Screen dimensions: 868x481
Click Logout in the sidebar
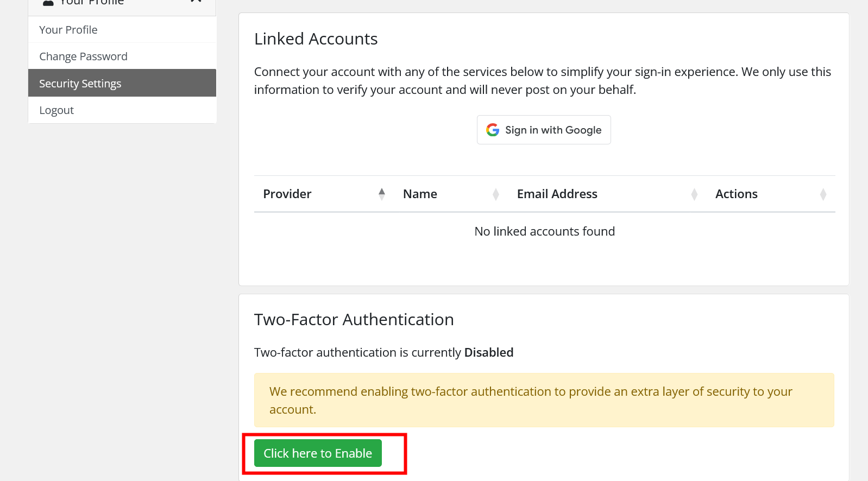56,110
